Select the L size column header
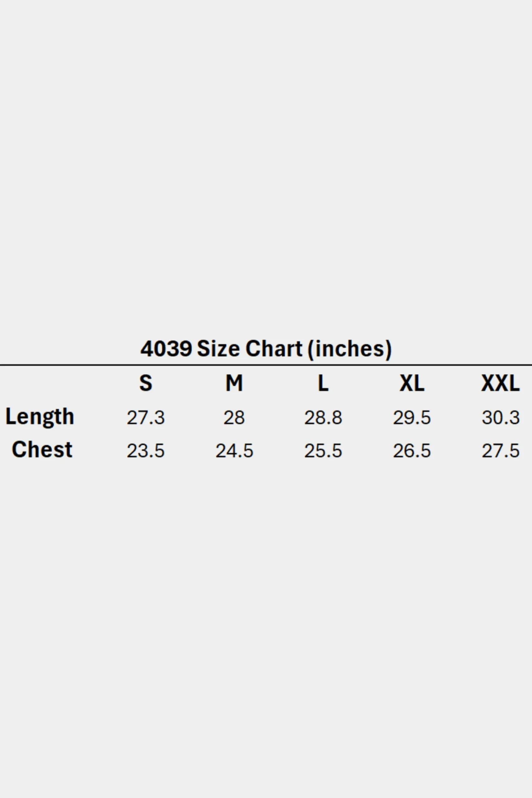Screen dimensions: 532x798 pos(323,383)
